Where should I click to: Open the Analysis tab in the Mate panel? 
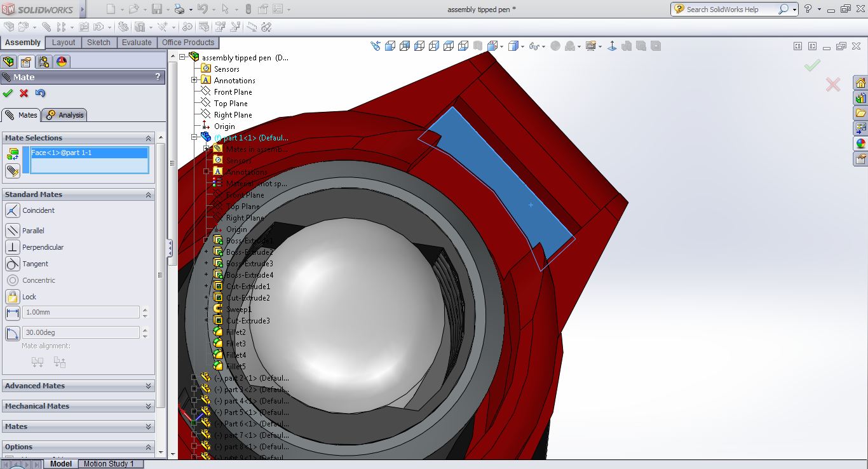[x=65, y=115]
